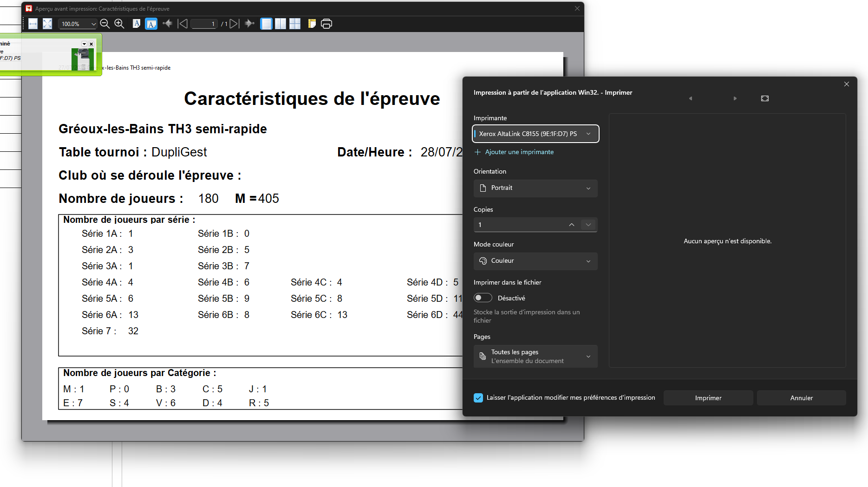This screenshot has height=487, width=868.
Task: Click the fit-to-width icon in the preview toolbar
Action: click(x=33, y=24)
